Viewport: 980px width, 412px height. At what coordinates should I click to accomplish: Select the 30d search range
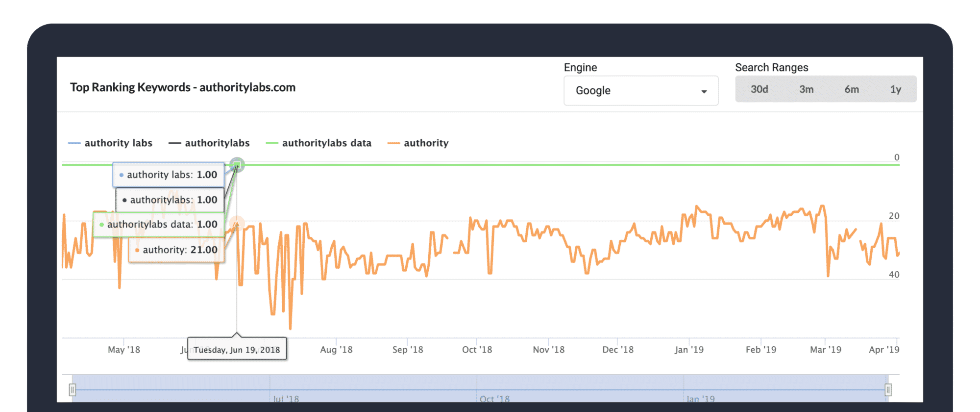pos(759,89)
